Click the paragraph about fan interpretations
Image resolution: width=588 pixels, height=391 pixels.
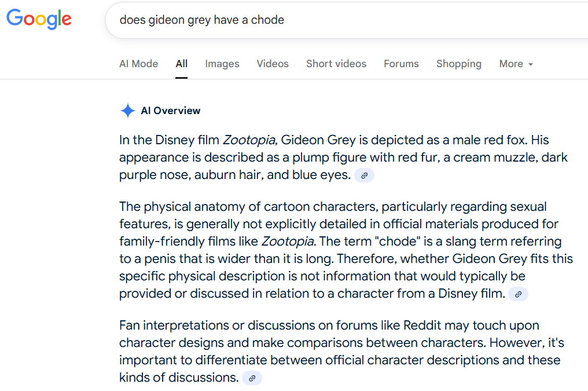(x=341, y=351)
